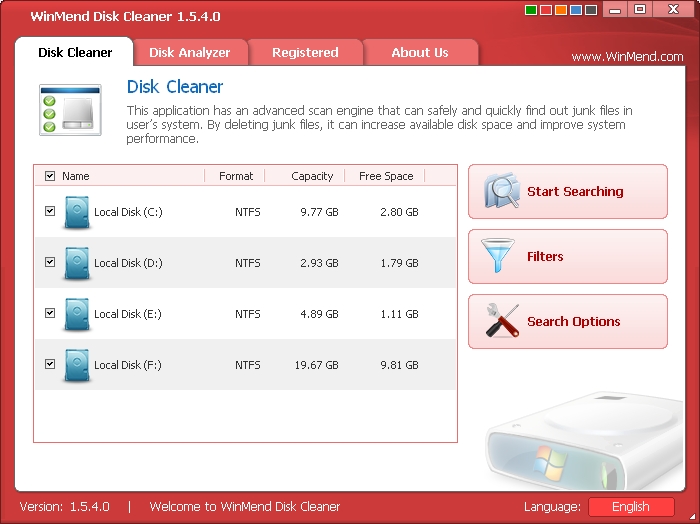Toggle the select-all checkbox beside Name
The height and width of the screenshot is (524, 700).
pyautogui.click(x=50, y=176)
